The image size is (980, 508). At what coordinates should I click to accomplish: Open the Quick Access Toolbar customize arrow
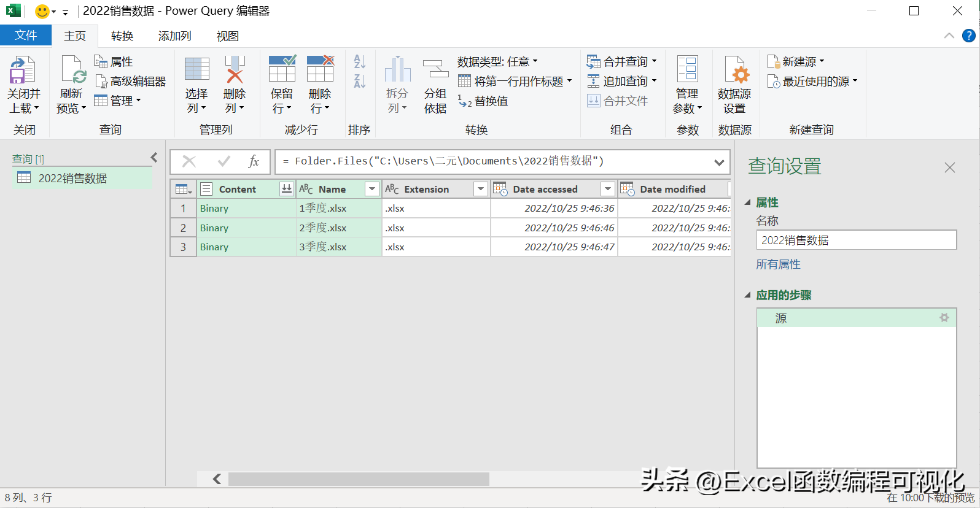[65, 12]
